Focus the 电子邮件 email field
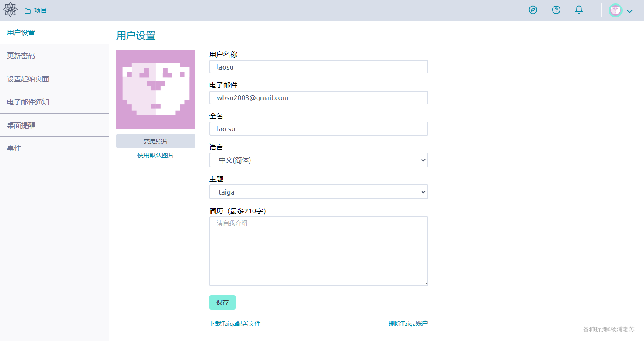 (318, 97)
